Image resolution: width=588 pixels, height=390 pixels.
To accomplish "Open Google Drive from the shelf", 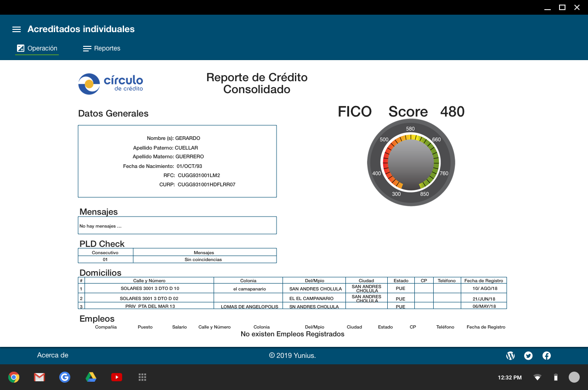I will coord(91,377).
